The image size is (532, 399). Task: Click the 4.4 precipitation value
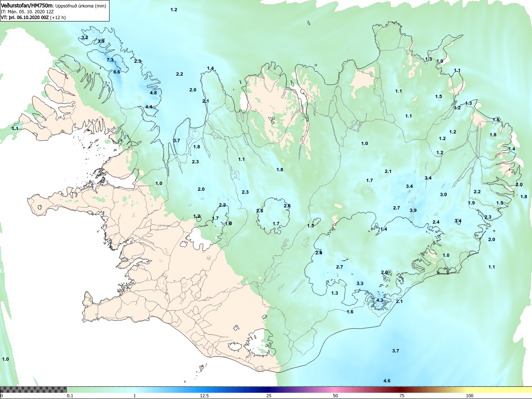149,107
